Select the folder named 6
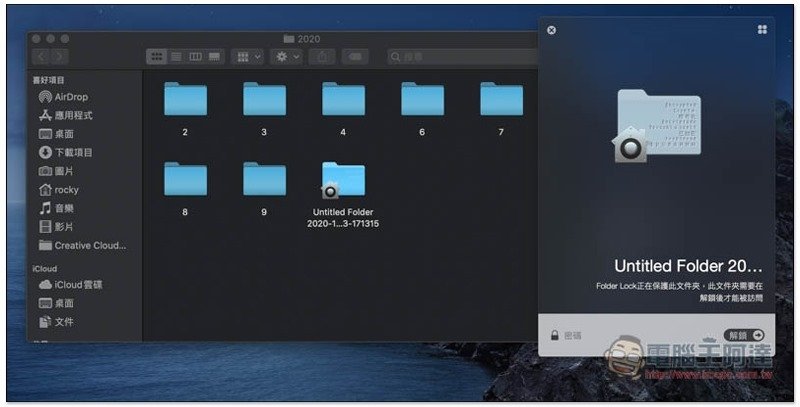The height and width of the screenshot is (407, 800). tap(422, 100)
